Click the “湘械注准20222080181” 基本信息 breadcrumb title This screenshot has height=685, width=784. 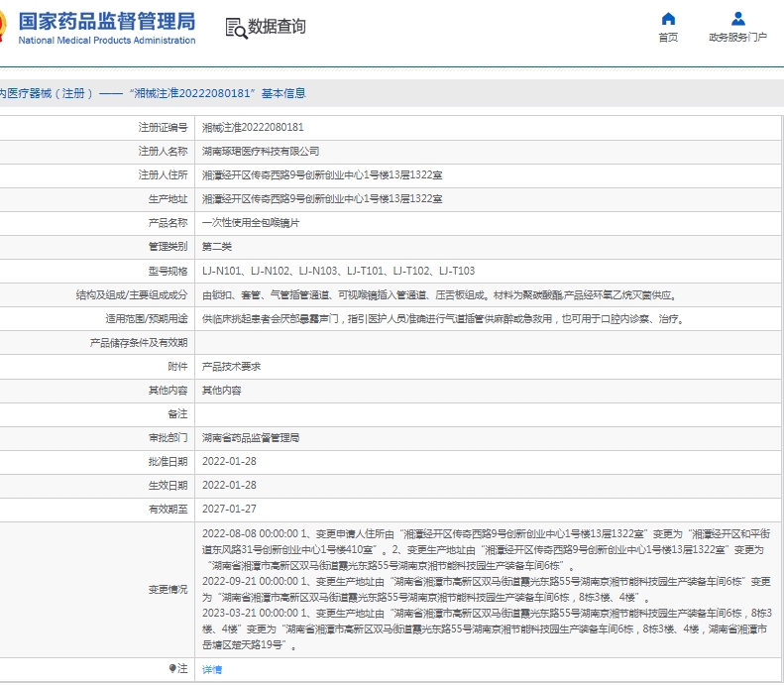217,93
